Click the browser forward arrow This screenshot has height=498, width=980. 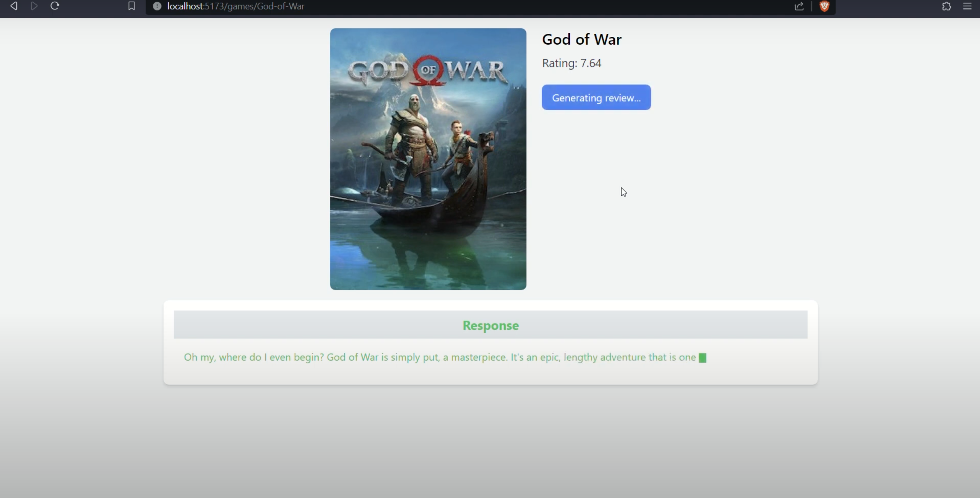[x=34, y=6]
